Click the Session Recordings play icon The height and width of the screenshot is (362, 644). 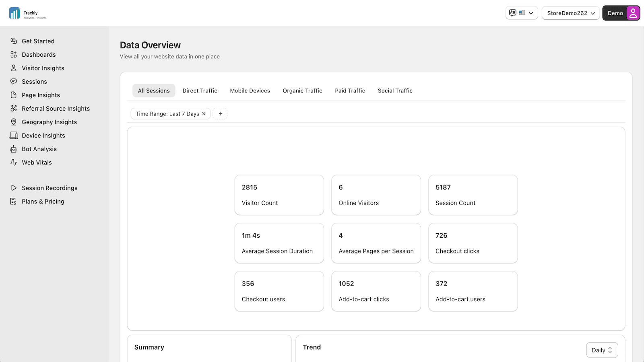point(14,188)
